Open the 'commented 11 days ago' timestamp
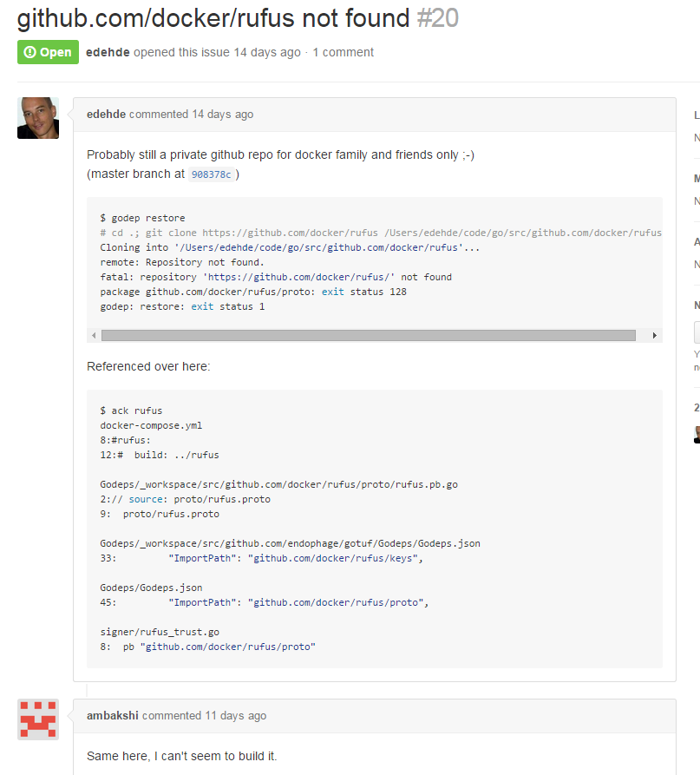This screenshot has width=700, height=775. point(205,716)
